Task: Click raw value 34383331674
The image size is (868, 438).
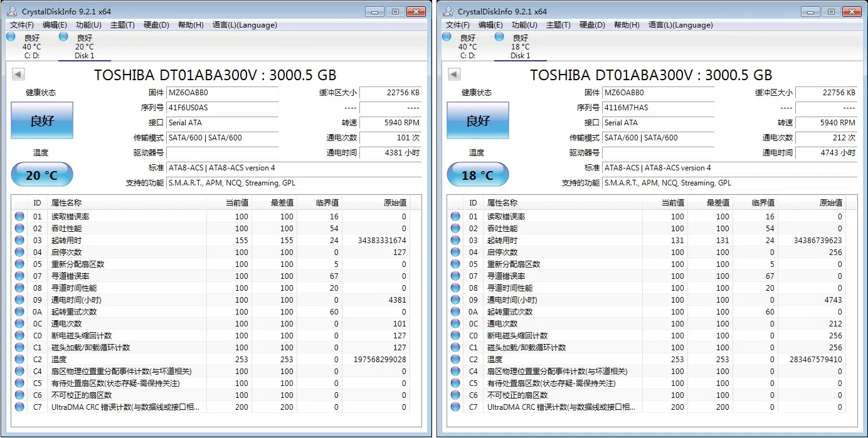Action: (x=381, y=241)
